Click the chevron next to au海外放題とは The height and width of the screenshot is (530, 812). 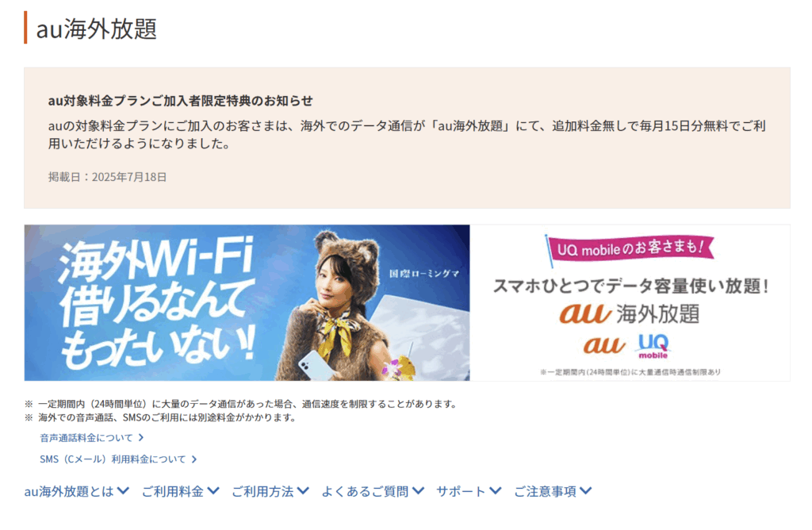(123, 490)
